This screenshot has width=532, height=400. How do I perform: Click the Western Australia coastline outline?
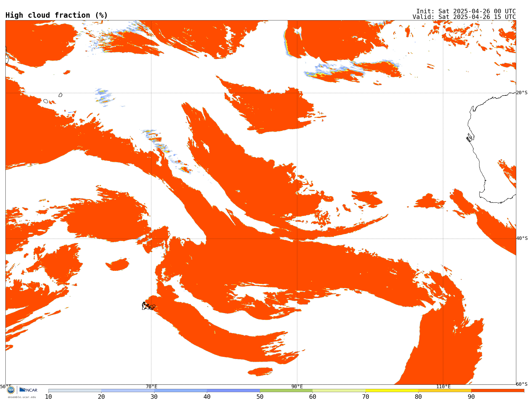[x=491, y=148]
